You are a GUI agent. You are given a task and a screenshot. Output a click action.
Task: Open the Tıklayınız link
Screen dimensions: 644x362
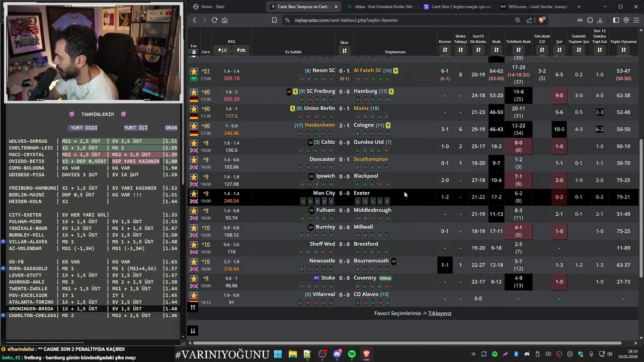(x=440, y=313)
